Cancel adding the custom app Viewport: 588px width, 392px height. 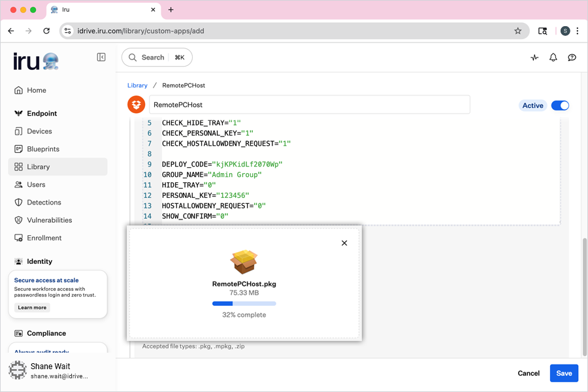point(529,373)
